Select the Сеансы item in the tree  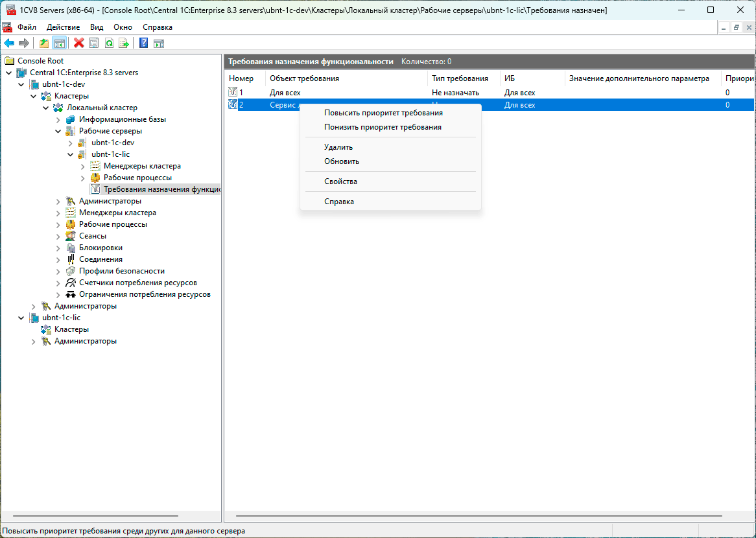coord(92,236)
